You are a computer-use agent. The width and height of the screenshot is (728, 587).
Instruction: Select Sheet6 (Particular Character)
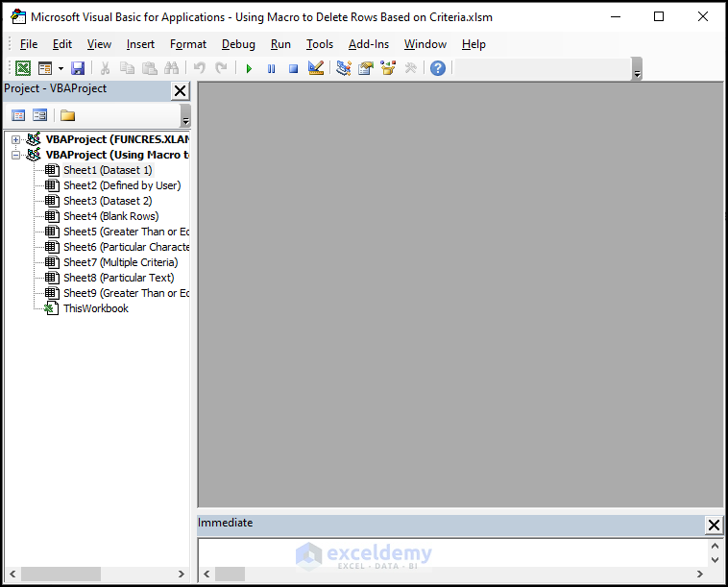click(x=126, y=247)
